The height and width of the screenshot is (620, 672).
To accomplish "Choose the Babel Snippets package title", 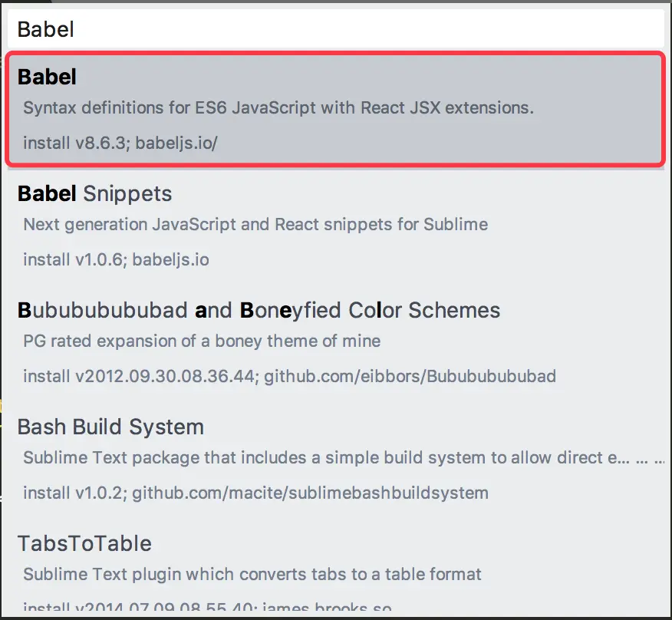I will point(94,193).
